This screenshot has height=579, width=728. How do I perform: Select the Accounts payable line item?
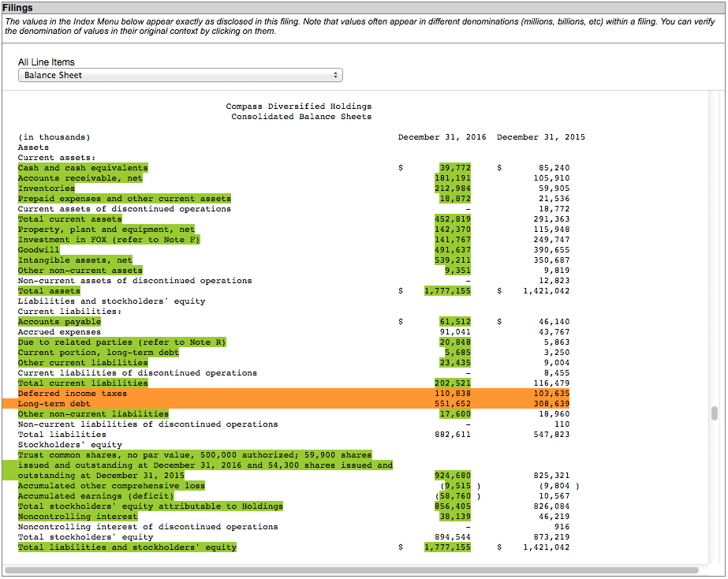59,322
